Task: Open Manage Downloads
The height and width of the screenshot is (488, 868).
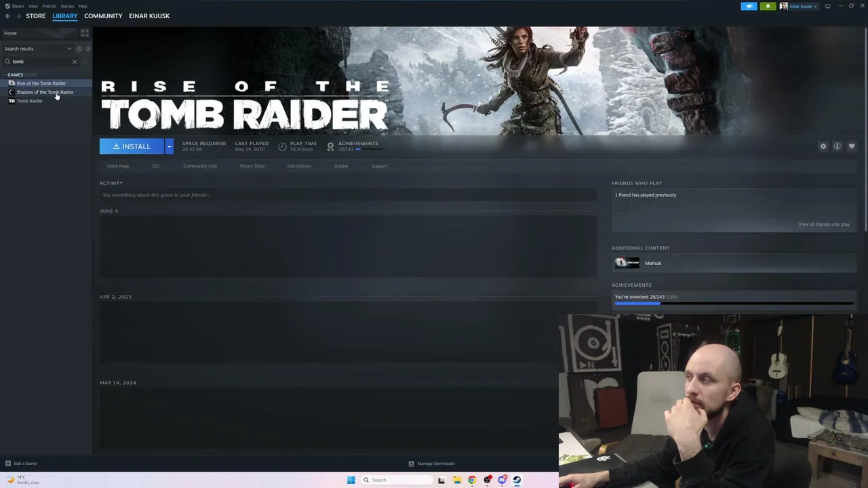Action: pyautogui.click(x=431, y=464)
